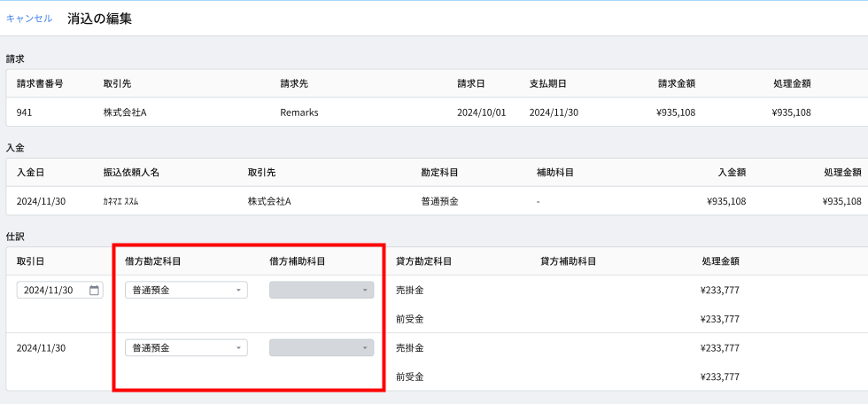The height and width of the screenshot is (404, 868).
Task: Click the 入金日 column header
Action: point(30,172)
